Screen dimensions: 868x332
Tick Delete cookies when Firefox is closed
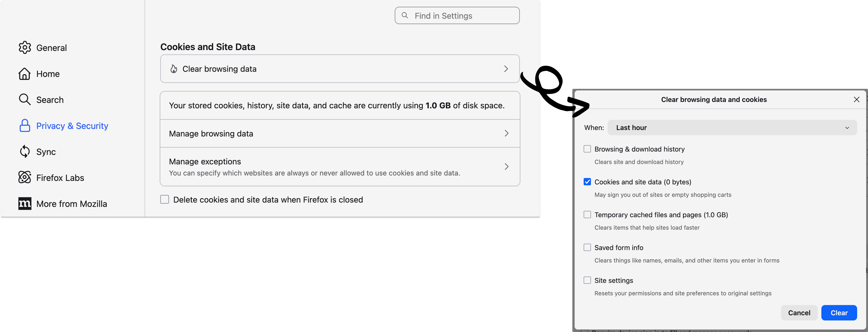click(x=164, y=200)
